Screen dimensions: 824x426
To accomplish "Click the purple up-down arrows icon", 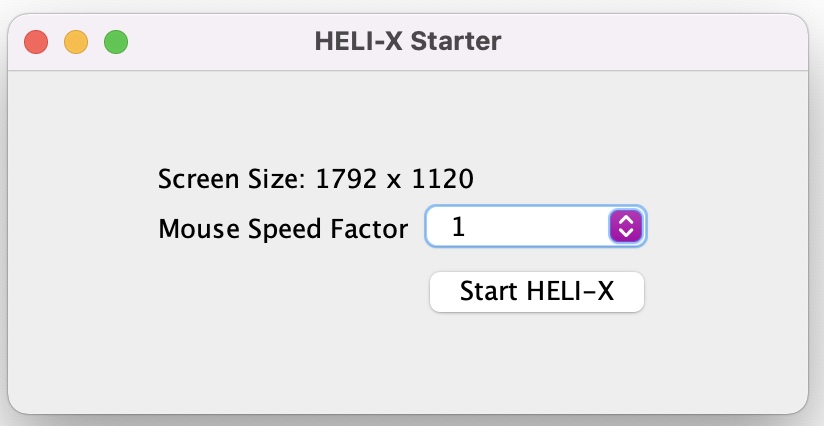I will coord(624,227).
